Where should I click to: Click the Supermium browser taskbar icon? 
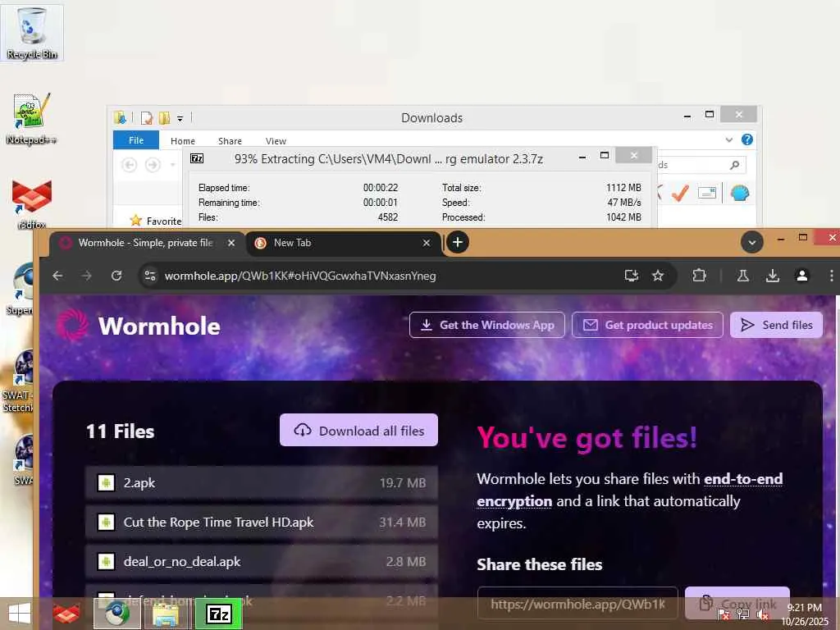[x=116, y=614]
